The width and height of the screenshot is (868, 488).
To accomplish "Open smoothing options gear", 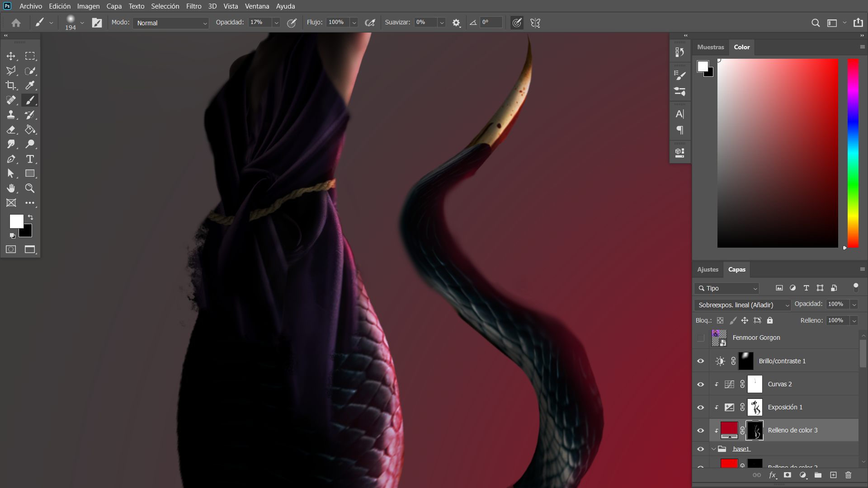I will (456, 23).
